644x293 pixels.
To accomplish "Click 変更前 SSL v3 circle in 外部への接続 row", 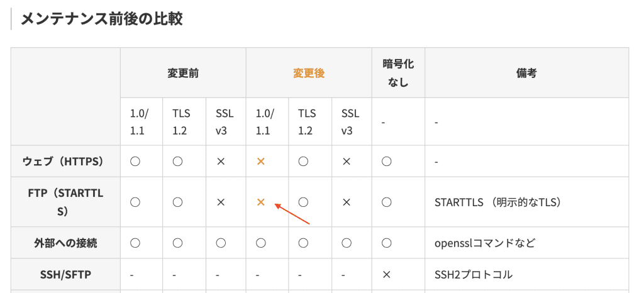I will point(221,243).
